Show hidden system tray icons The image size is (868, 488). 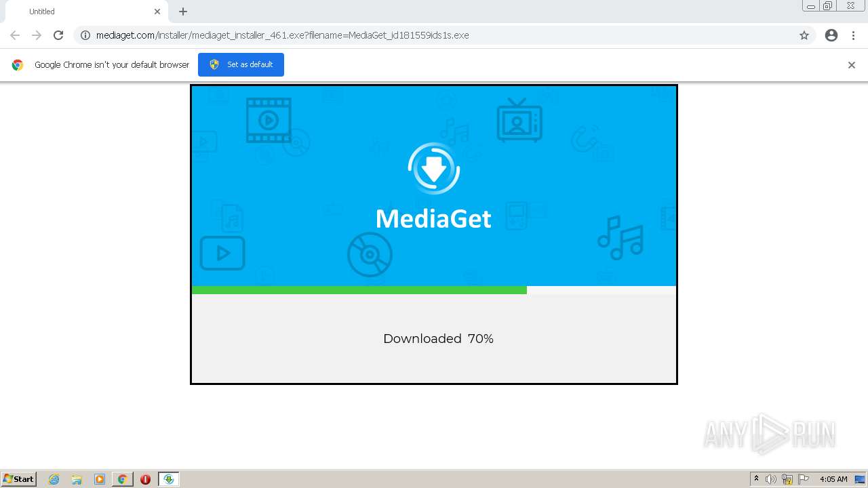point(756,479)
